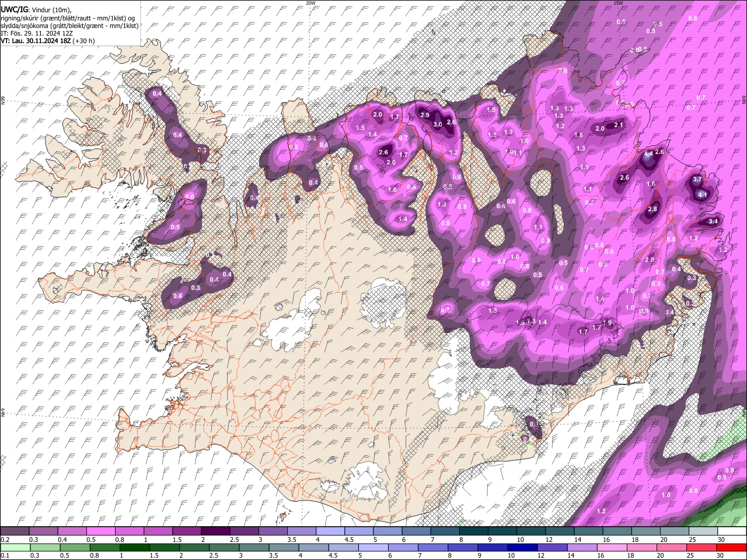Click the '2.8' precipitation value on the map
Viewport: 747px width, 560px height.
pos(652,209)
